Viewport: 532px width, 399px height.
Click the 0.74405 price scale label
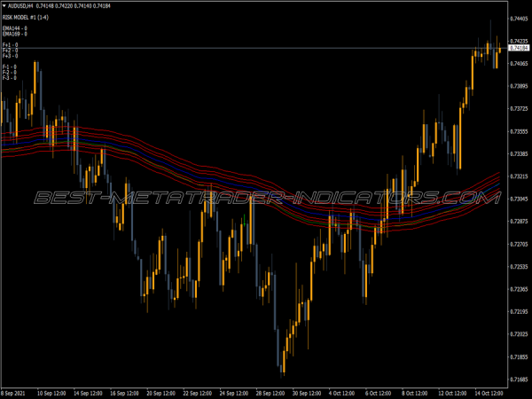click(x=519, y=19)
